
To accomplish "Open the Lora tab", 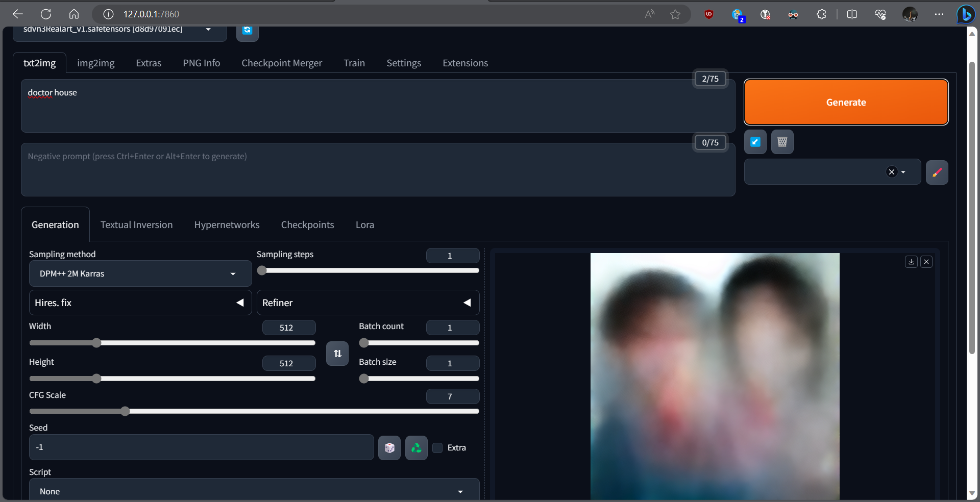I will tap(364, 224).
